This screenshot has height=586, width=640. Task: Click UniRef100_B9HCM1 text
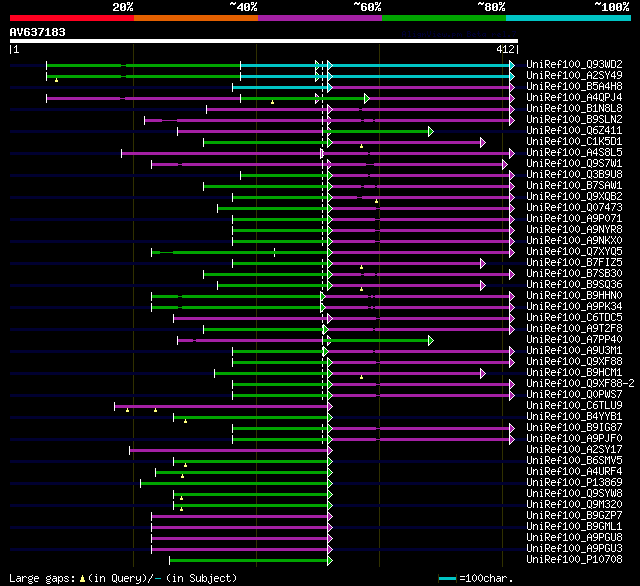click(x=574, y=373)
